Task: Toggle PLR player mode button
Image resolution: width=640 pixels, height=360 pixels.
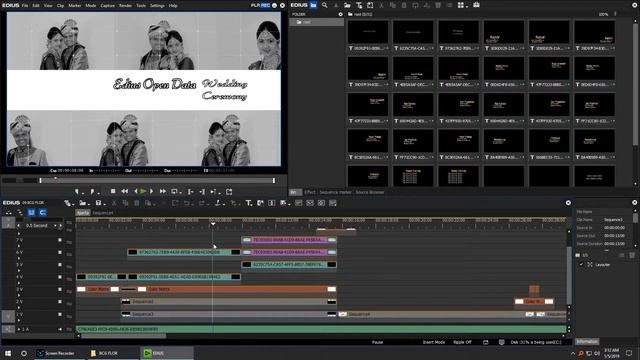Action: (255, 5)
